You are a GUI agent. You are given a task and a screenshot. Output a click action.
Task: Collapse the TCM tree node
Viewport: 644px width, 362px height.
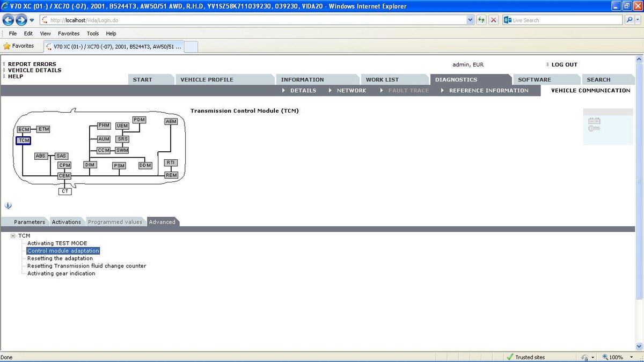[13, 236]
